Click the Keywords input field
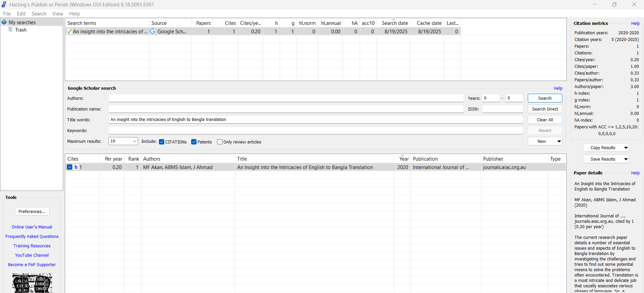Image resolution: width=644 pixels, height=293 pixels. tap(316, 130)
